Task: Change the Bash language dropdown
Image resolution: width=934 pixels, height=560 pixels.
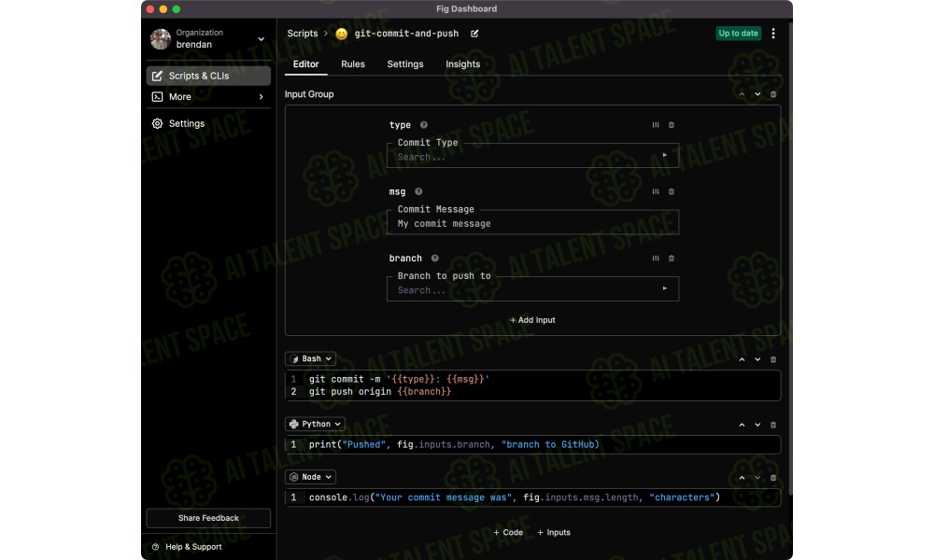Action: coord(310,358)
